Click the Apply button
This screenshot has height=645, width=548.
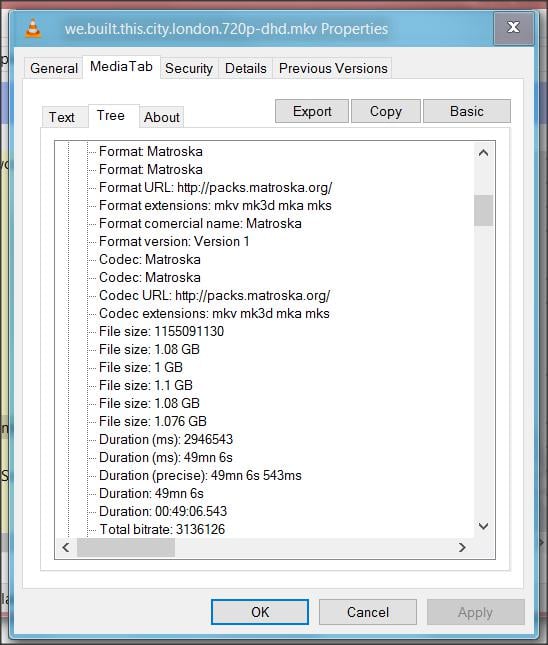coord(476,612)
